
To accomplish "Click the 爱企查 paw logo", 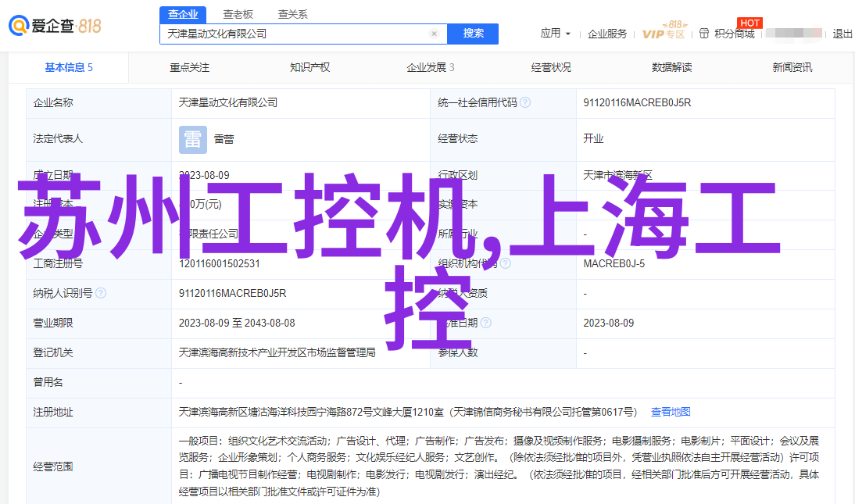I will [x=19, y=26].
